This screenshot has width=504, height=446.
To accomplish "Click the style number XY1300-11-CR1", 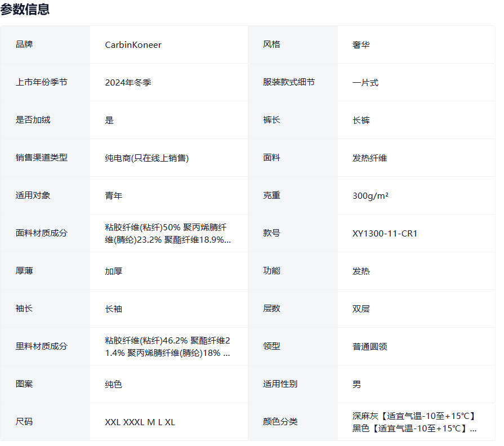I will coord(385,234).
